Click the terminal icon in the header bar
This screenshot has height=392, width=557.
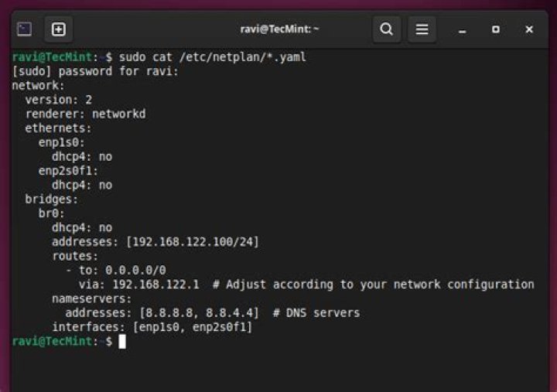click(x=25, y=29)
